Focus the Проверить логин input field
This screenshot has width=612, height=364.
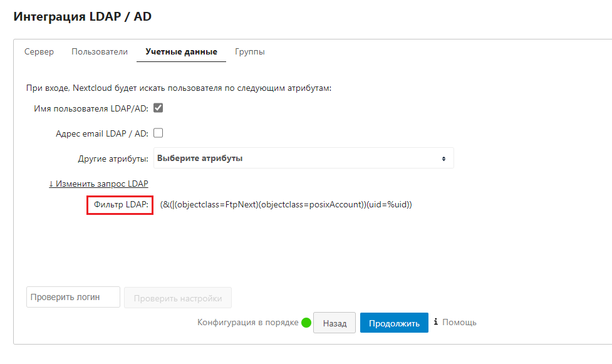73,297
